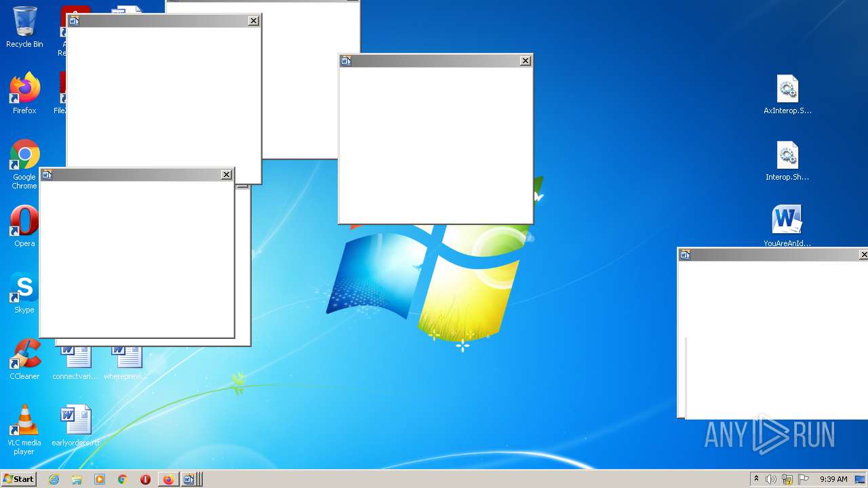The height and width of the screenshot is (488, 868).
Task: Close the blank window beside the Opera and Skype icons
Action: [x=226, y=175]
